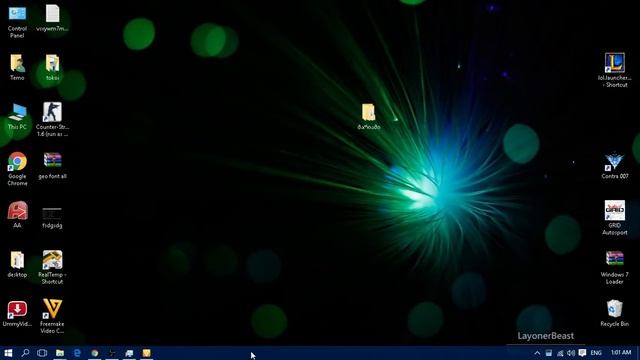
Task: Select the GRID Autosport shortcut
Action: tap(614, 210)
